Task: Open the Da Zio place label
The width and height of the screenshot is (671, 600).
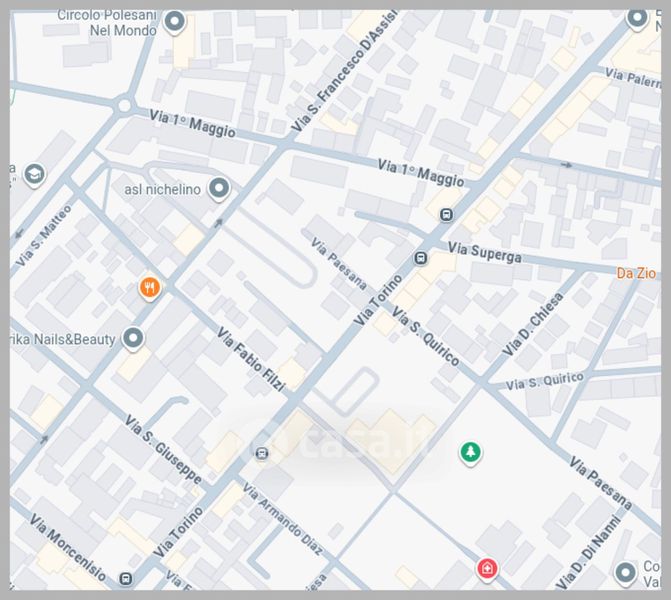Action: point(637,273)
